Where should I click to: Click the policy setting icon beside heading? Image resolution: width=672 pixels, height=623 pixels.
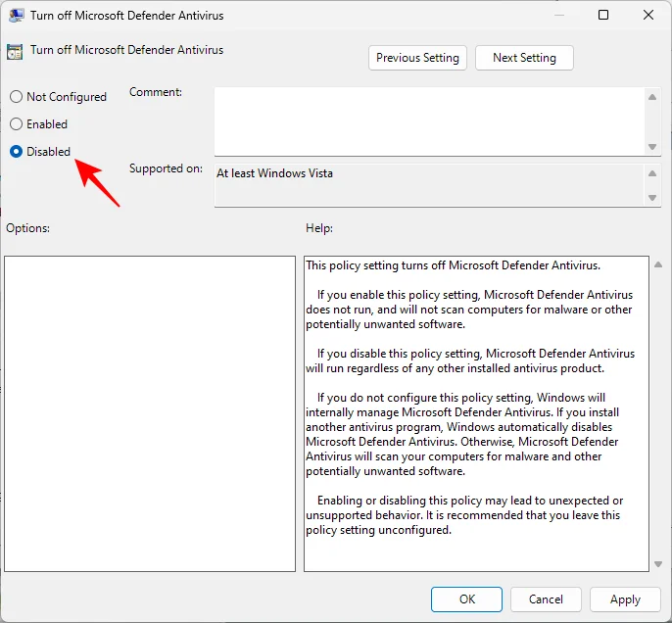pyautogui.click(x=15, y=51)
